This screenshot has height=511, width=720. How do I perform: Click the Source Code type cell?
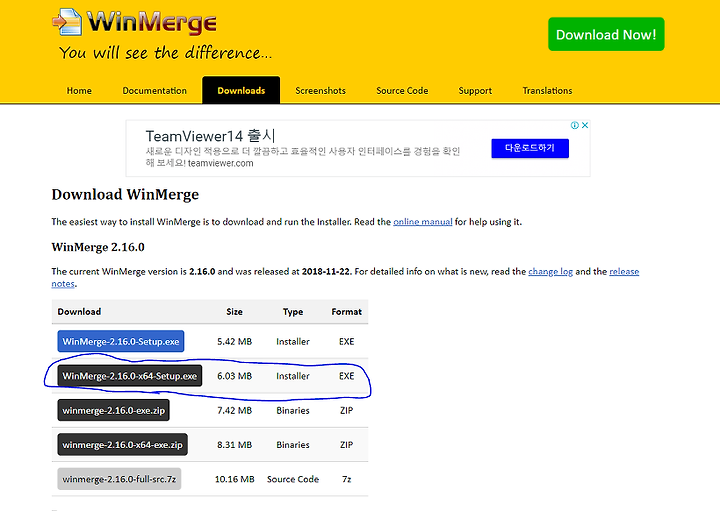tap(293, 479)
